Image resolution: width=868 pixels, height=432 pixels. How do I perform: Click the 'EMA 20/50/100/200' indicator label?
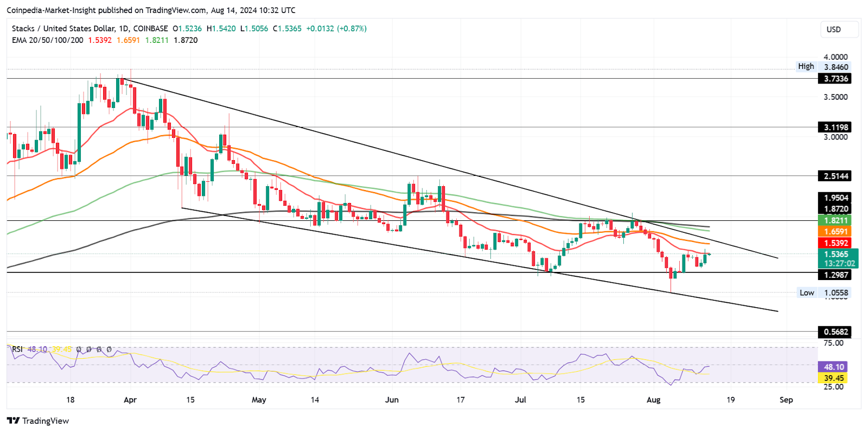click(x=48, y=40)
